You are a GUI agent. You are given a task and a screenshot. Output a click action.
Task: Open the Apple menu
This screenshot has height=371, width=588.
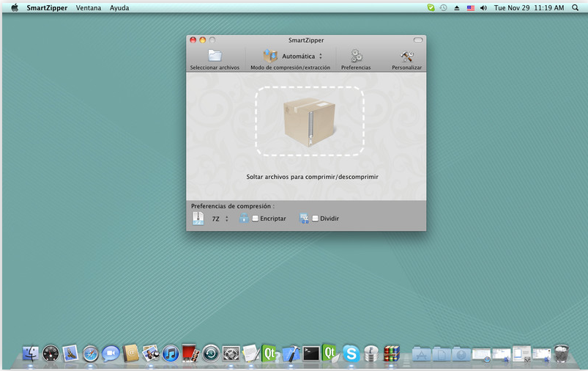pos(15,7)
